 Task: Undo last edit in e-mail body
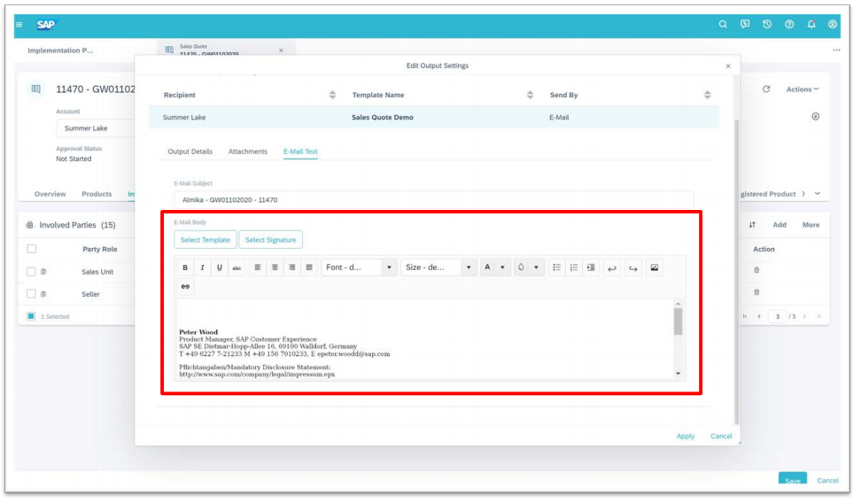tap(612, 268)
